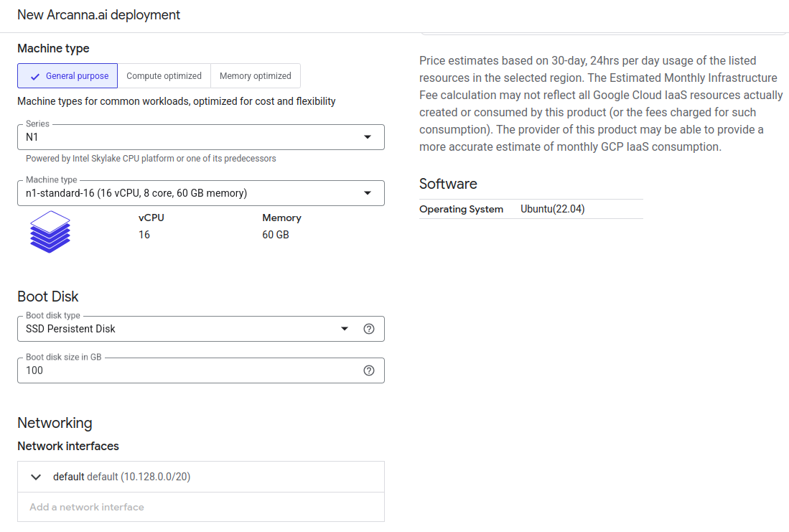
Task: Click the Operating System label
Action: pyautogui.click(x=461, y=209)
